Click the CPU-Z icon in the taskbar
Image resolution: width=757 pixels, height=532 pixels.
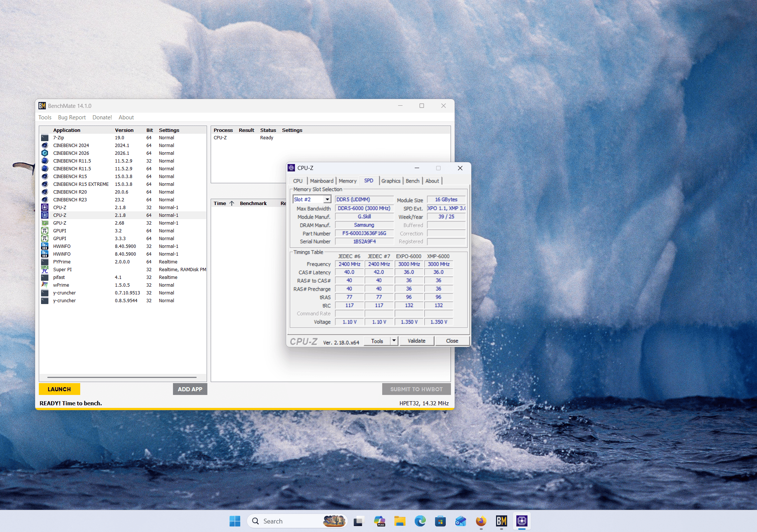point(522,521)
